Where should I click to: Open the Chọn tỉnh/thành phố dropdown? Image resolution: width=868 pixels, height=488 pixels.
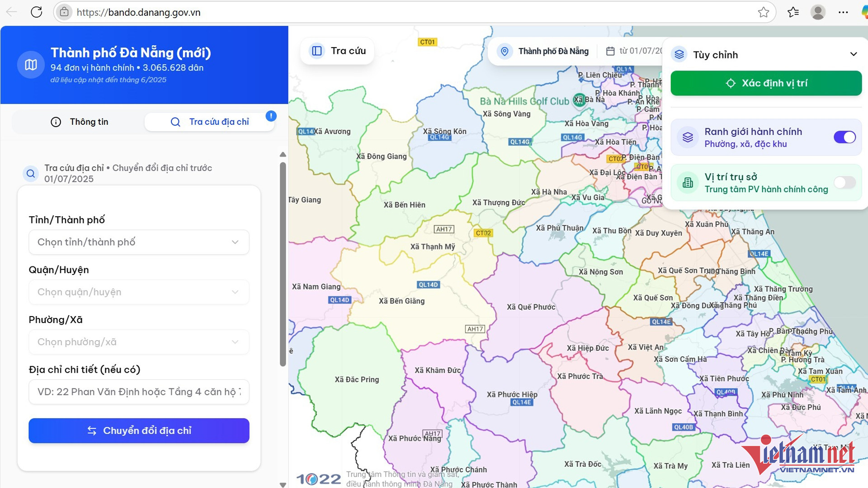[x=139, y=242]
